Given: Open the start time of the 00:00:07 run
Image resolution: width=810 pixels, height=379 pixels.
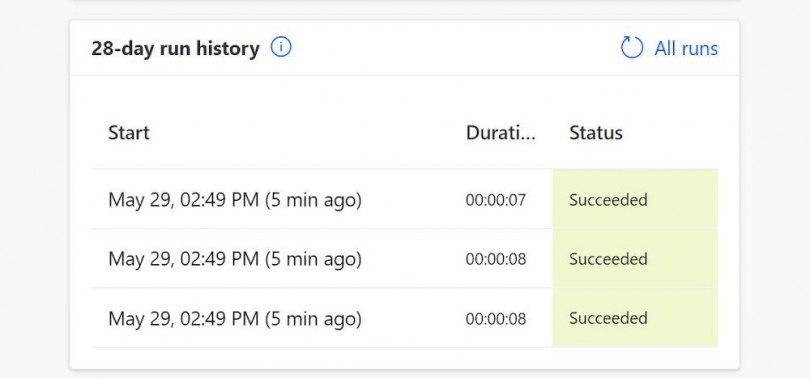Looking at the screenshot, I should pos(235,199).
